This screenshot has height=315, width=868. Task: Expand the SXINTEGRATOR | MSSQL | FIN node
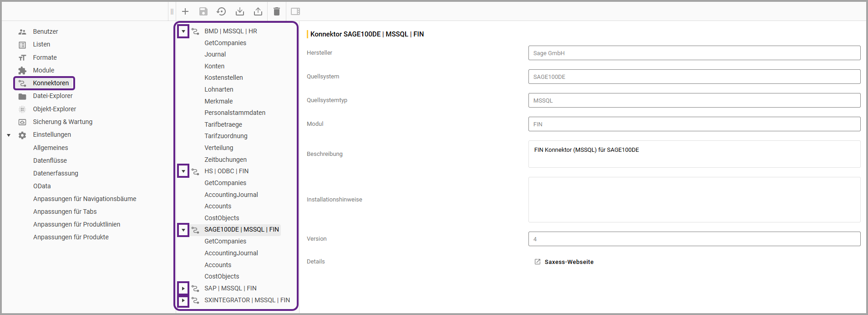pos(183,300)
